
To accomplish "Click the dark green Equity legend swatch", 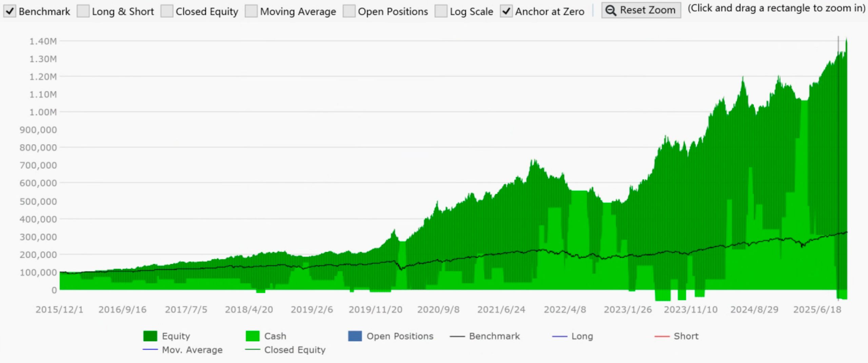I will point(150,336).
